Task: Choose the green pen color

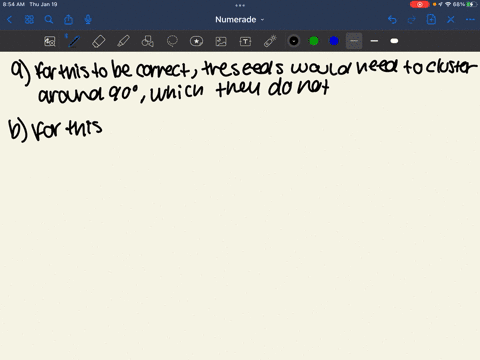Action: [314, 41]
